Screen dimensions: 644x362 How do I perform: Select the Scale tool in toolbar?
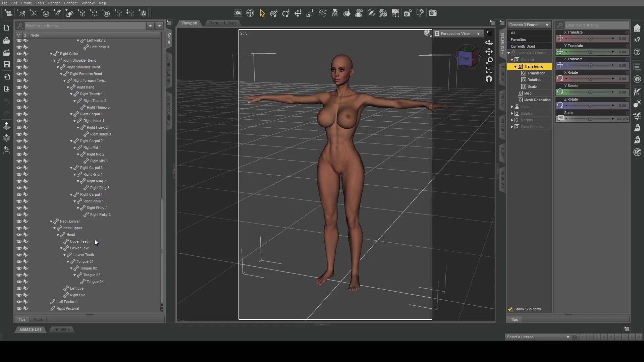point(310,13)
